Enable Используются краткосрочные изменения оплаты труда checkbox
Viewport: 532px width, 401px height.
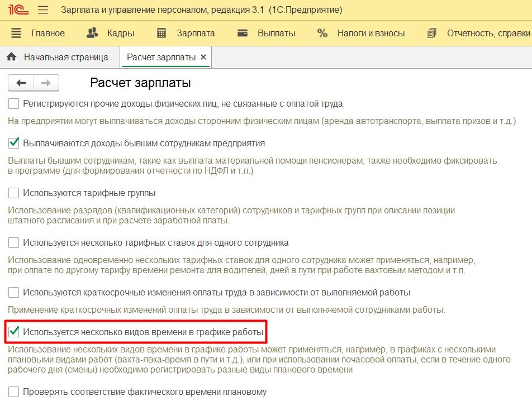pos(13,292)
